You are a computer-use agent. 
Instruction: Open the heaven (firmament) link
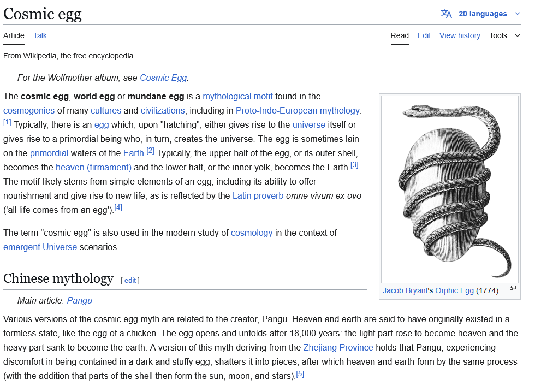tap(93, 167)
